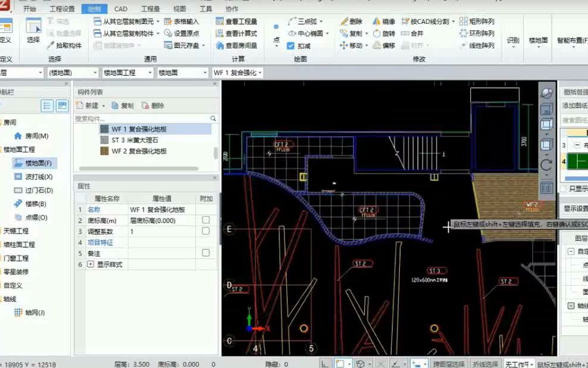Uncheck the 扣减 checkbox in the ribbon

(292, 46)
